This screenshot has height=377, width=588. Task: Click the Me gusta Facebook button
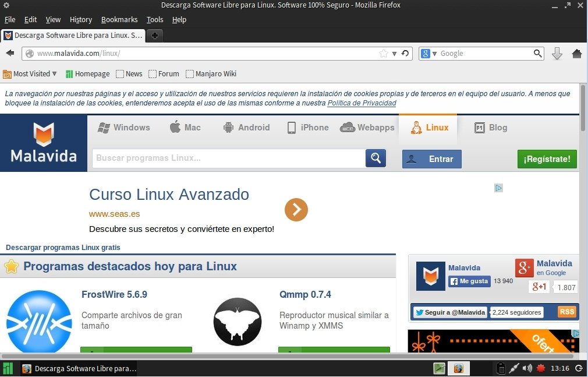(x=469, y=281)
